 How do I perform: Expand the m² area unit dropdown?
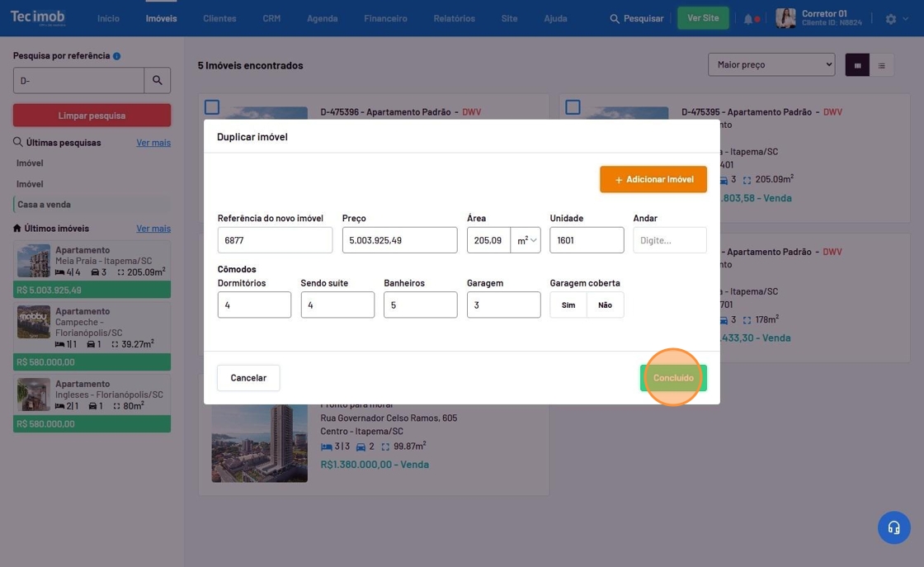[x=526, y=240]
